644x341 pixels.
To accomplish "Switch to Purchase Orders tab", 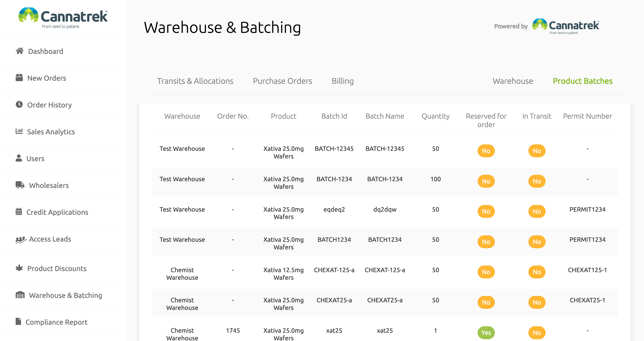I will point(282,81).
